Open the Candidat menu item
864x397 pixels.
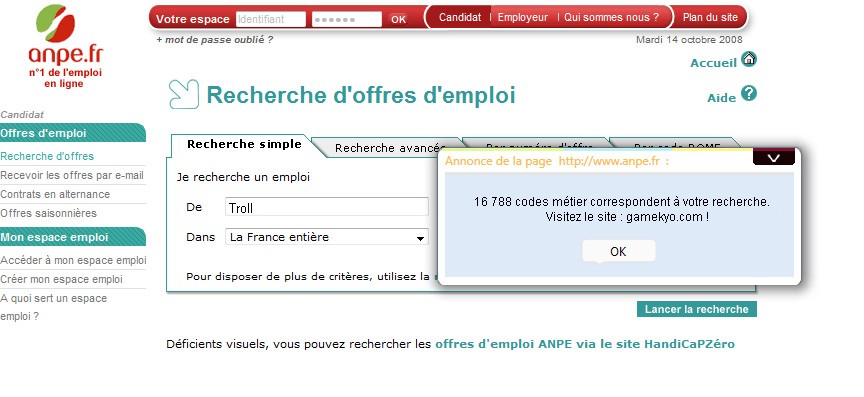(460, 17)
